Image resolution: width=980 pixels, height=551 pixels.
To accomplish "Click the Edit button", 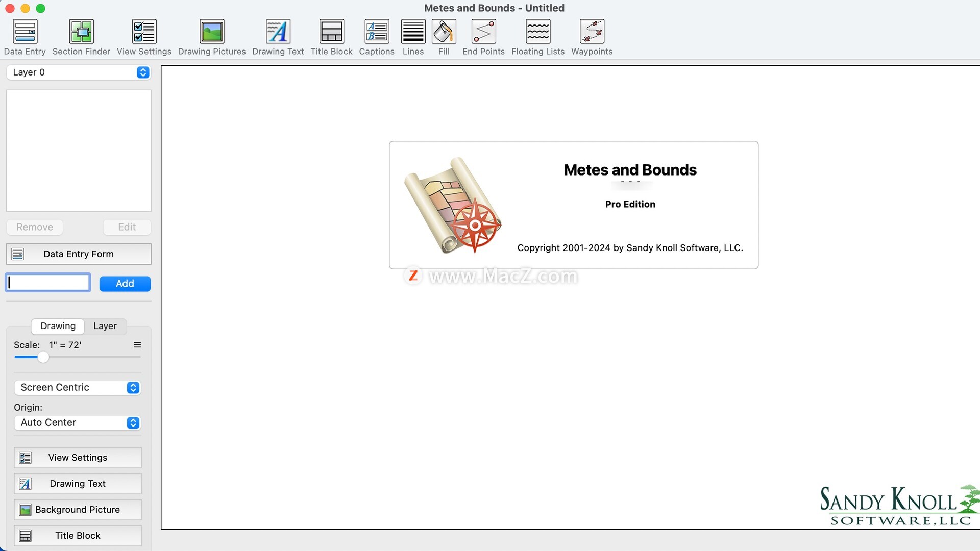I will click(127, 227).
